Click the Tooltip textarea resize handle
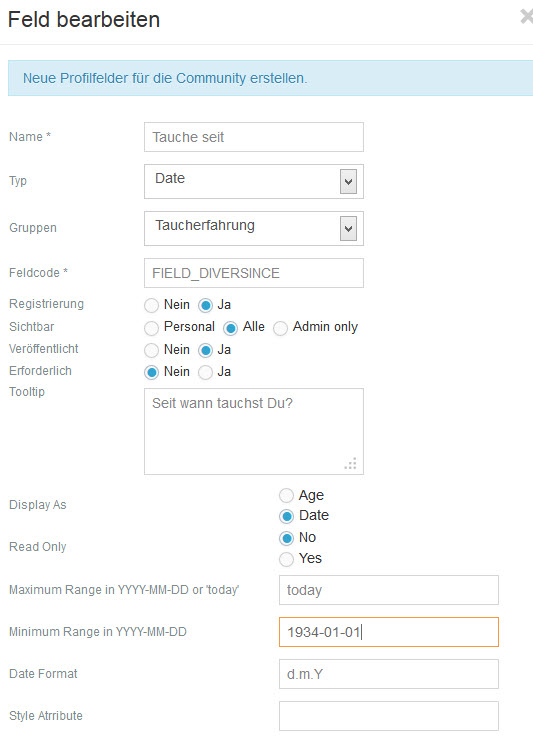The width and height of the screenshot is (533, 756). coord(351,463)
